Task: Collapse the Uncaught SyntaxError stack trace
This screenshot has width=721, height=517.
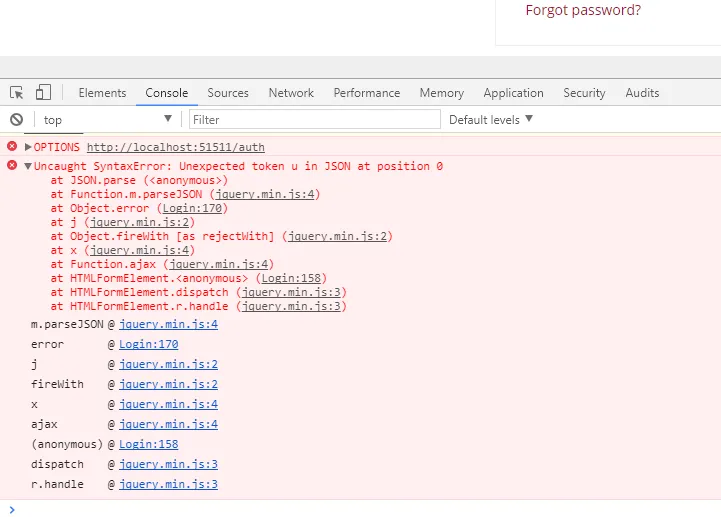Action: [x=28, y=166]
